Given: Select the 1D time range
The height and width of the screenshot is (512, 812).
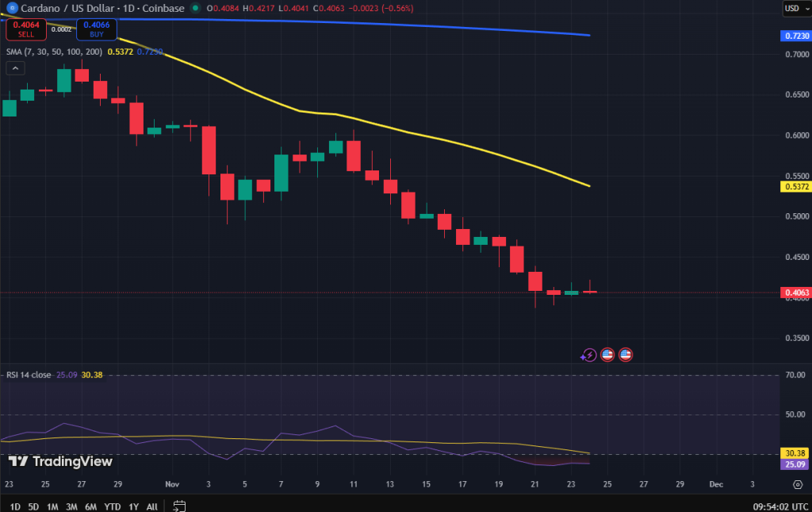Looking at the screenshot, I should coord(14,506).
